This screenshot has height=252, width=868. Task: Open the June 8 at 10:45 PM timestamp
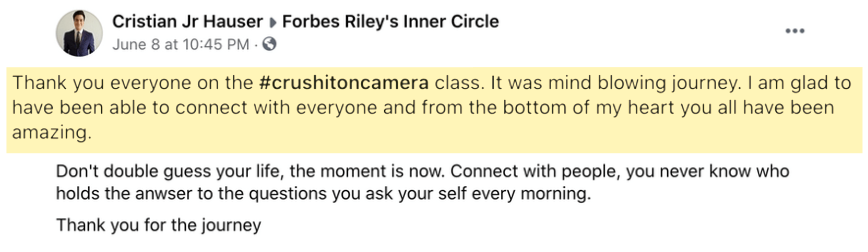[180, 44]
